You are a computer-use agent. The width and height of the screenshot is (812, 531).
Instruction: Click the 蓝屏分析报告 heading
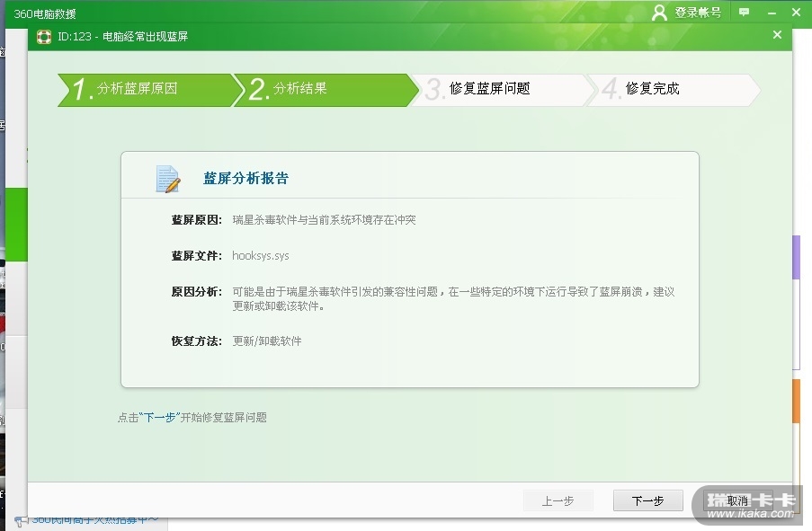coord(246,179)
